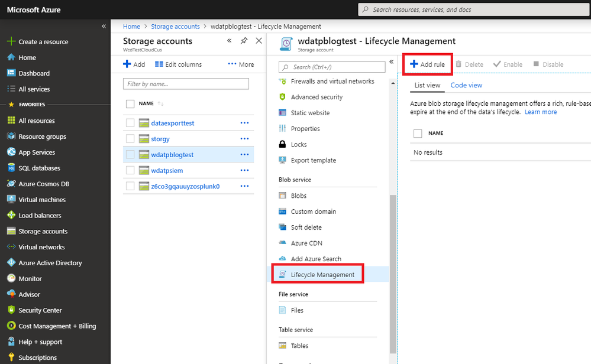The width and height of the screenshot is (591, 364).
Task: Open Virtual networks
Action: coord(41,248)
